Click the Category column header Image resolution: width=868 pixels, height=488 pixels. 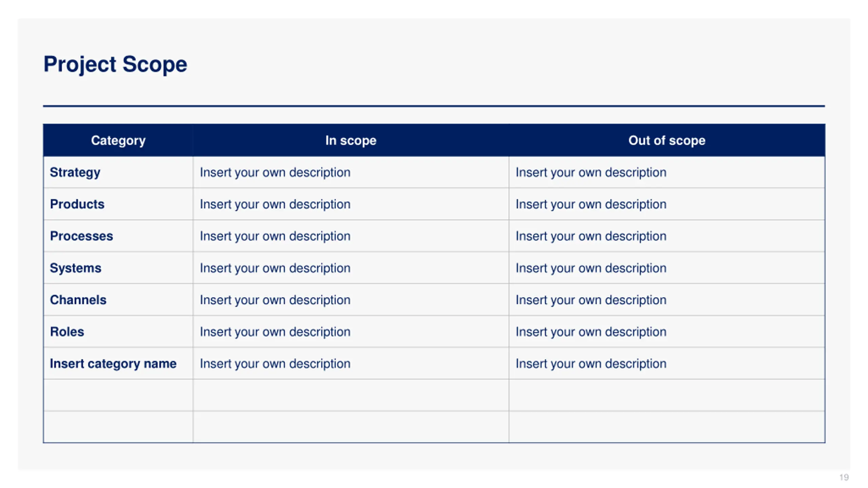(x=118, y=140)
